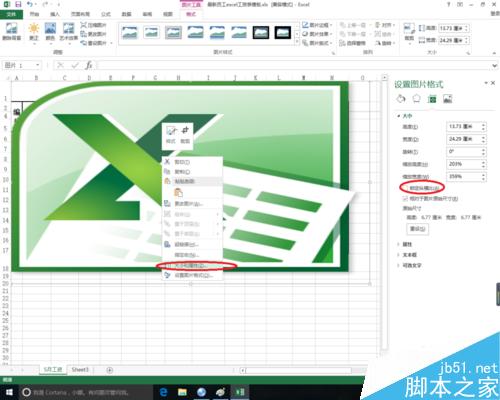Screen dimensions: 500x400
Task: Close the Format Picture pane
Action: pos(493,83)
